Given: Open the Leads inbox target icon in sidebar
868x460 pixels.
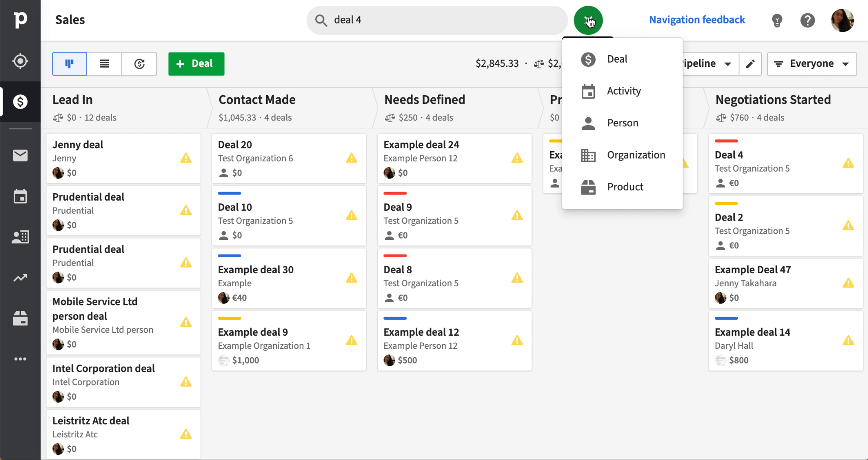Looking at the screenshot, I should [20, 61].
